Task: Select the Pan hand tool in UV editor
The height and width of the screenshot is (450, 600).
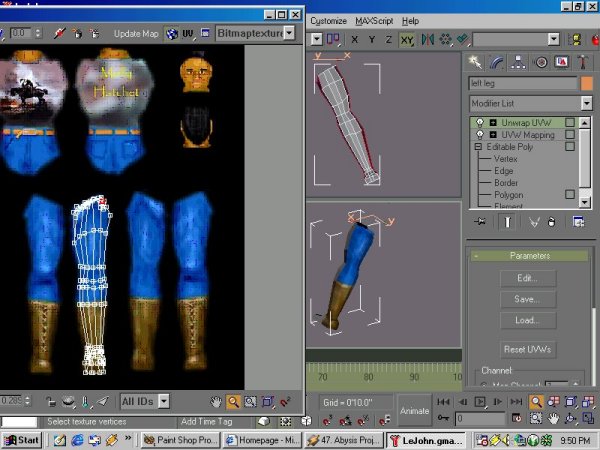Action: pos(216,402)
